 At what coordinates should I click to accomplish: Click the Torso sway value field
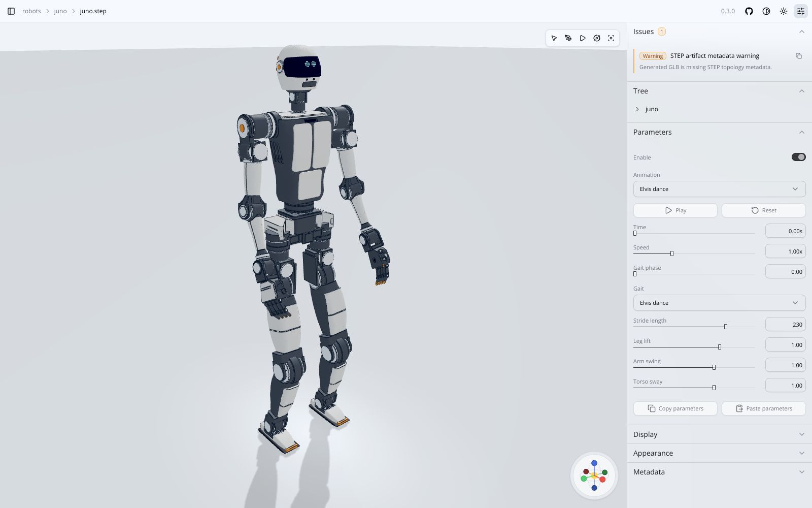pyautogui.click(x=785, y=385)
